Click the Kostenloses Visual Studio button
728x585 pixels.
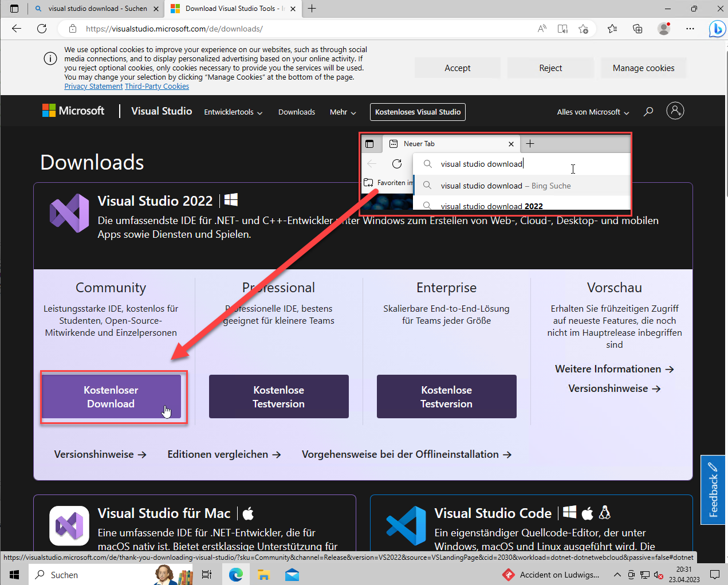point(418,112)
